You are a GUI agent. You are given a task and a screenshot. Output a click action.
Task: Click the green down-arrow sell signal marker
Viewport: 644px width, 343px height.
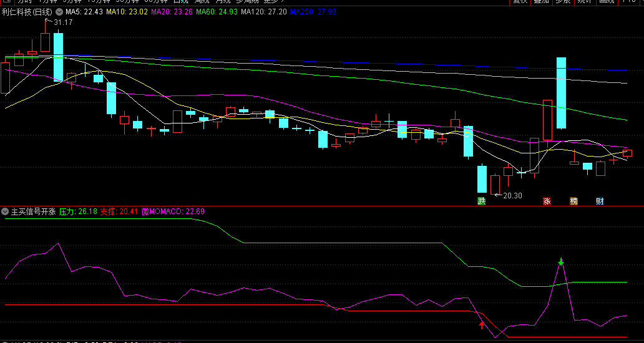[x=562, y=262]
